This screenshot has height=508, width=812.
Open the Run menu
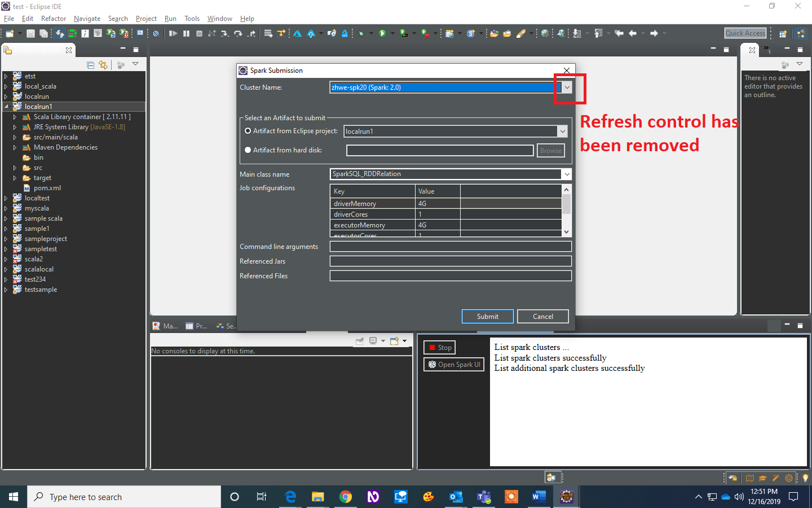(170, 18)
